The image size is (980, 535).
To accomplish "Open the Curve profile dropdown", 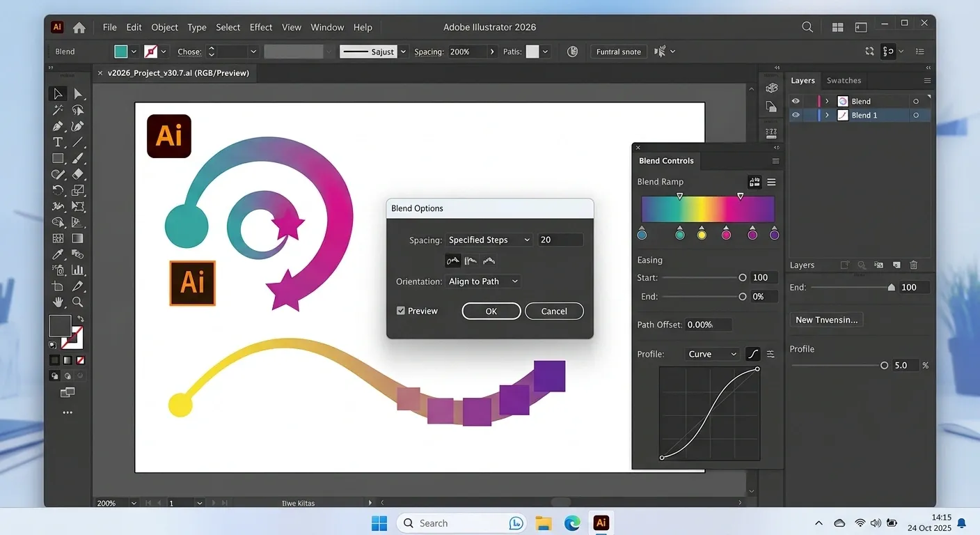I will 712,354.
